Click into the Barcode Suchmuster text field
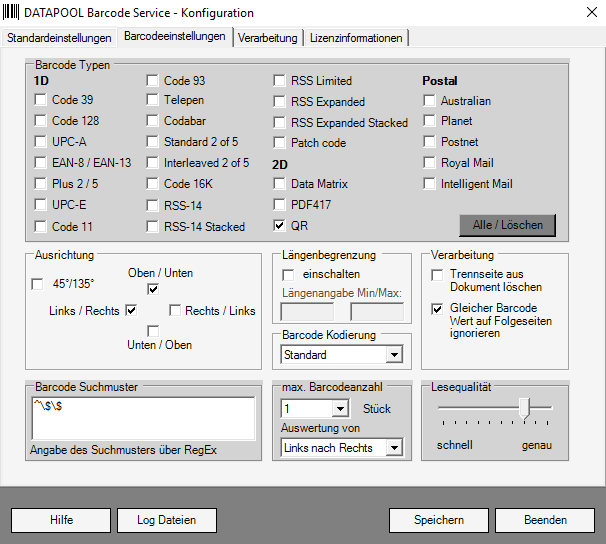 coord(141,417)
